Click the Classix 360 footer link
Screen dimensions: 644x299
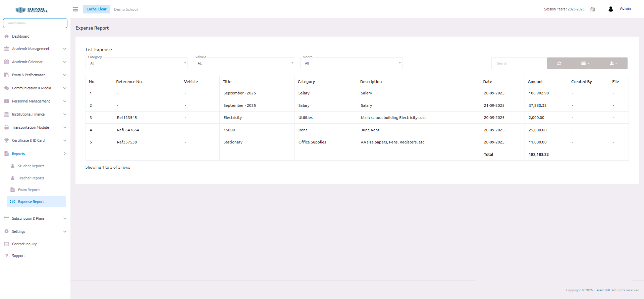click(x=602, y=290)
